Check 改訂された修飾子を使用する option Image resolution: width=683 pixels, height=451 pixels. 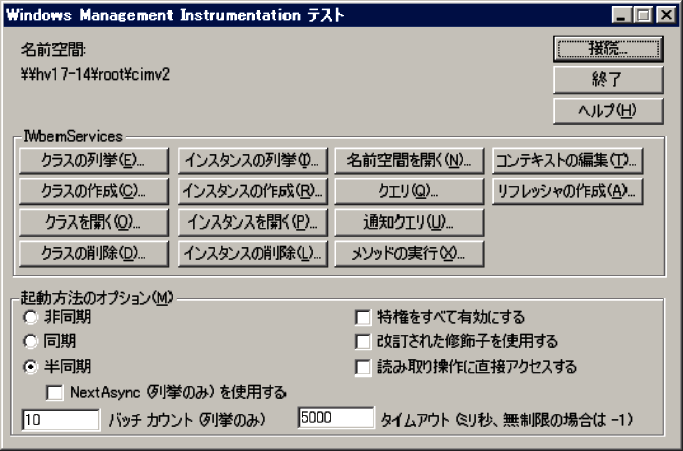(363, 342)
